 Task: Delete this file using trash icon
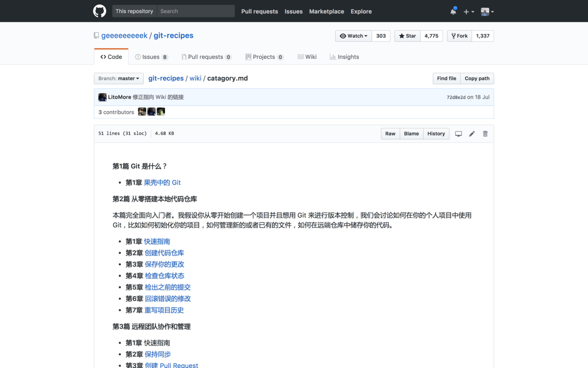(485, 134)
